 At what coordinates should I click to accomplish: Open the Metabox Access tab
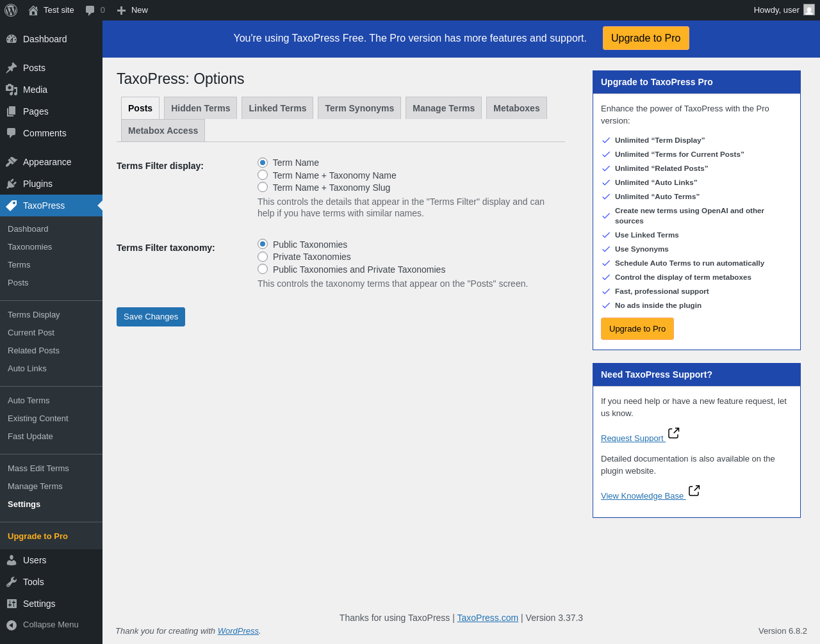(x=163, y=131)
